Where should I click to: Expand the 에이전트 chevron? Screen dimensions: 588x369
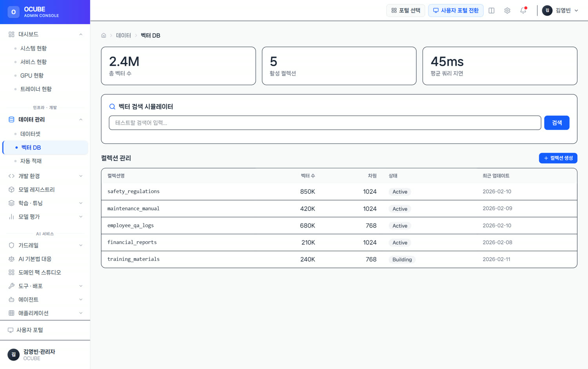[x=81, y=300]
